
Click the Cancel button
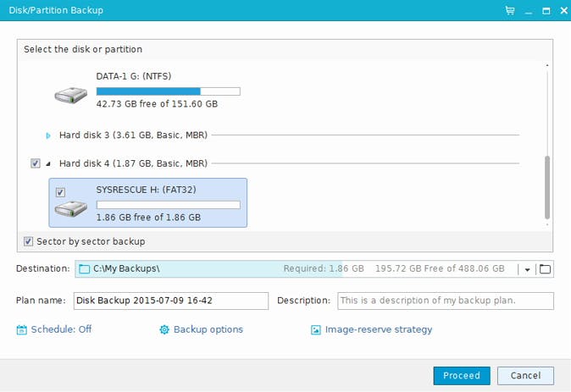(525, 376)
